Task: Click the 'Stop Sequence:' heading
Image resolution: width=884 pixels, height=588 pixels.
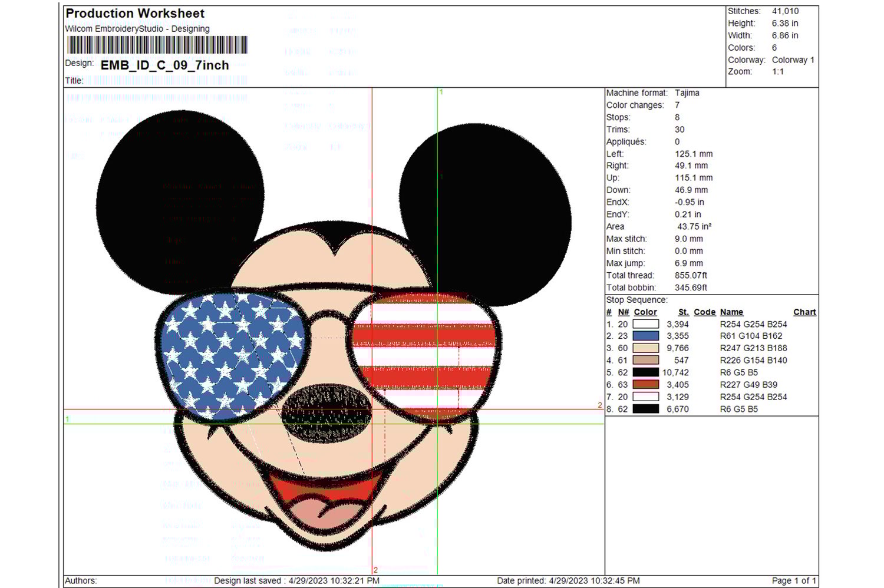Action: point(637,300)
